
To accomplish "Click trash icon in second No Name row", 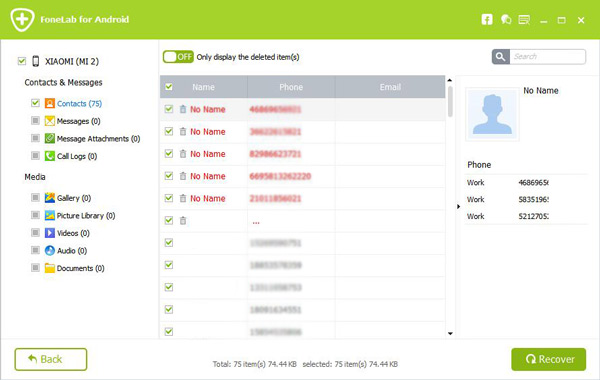I will 183,132.
